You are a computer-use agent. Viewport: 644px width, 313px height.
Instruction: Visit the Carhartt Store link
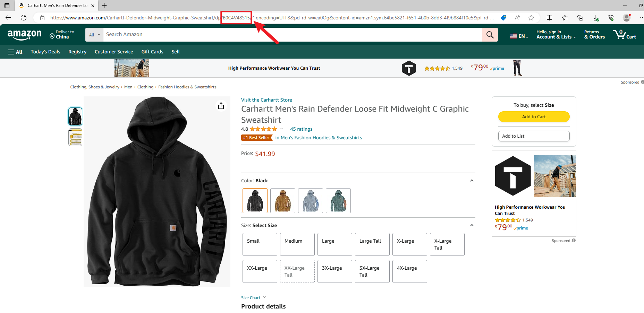[266, 100]
